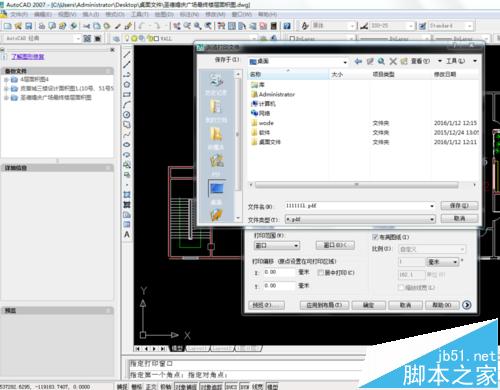Click the Save button in the file dialog
This screenshot has width=500, height=390.
[x=459, y=206]
